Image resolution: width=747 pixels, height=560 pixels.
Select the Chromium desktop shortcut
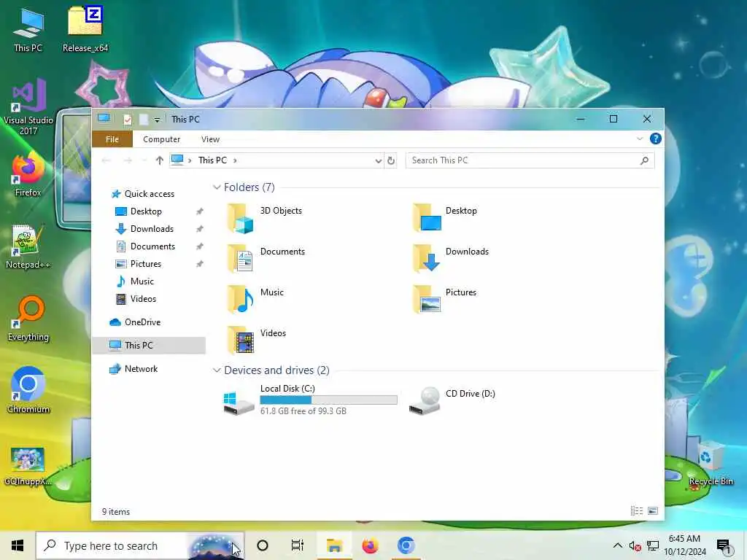click(x=28, y=390)
